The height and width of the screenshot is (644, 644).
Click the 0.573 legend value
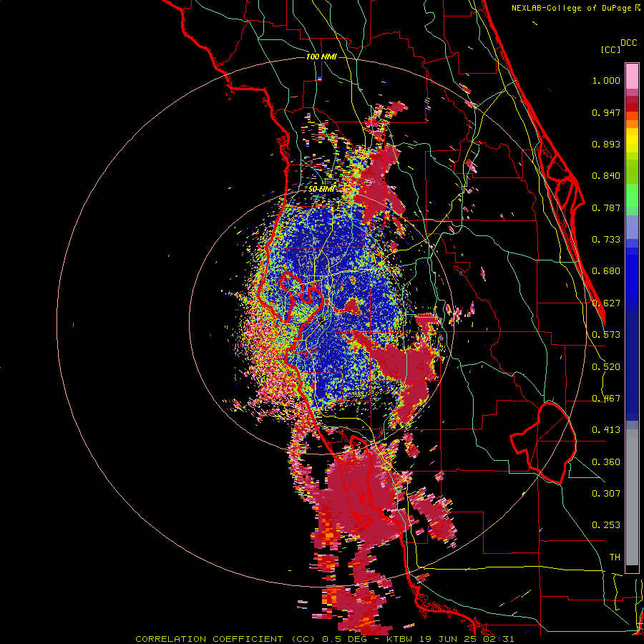606,335
